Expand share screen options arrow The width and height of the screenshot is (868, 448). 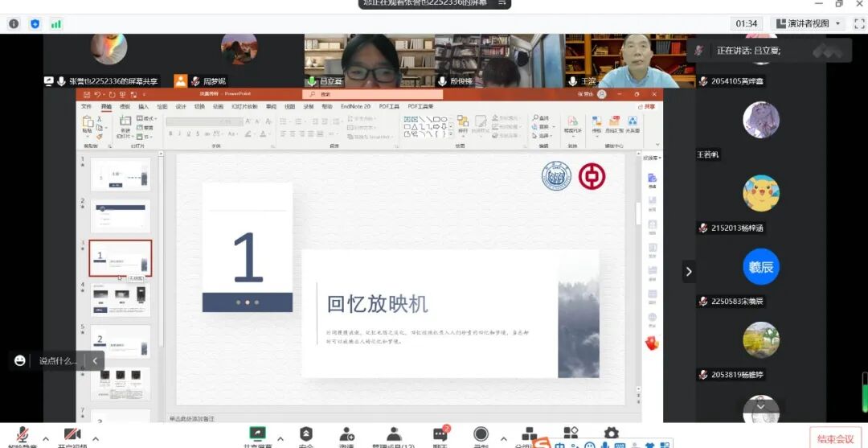[x=280, y=438]
